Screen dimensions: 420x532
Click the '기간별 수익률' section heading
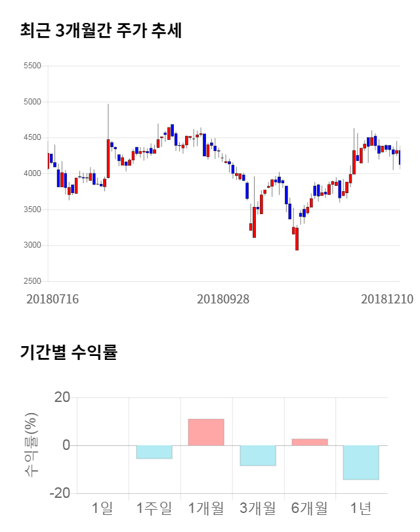point(68,352)
